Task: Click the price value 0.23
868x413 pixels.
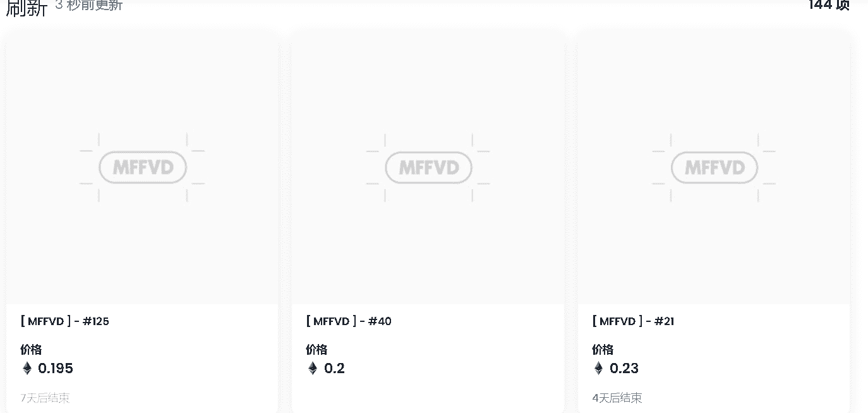Action: pos(625,369)
